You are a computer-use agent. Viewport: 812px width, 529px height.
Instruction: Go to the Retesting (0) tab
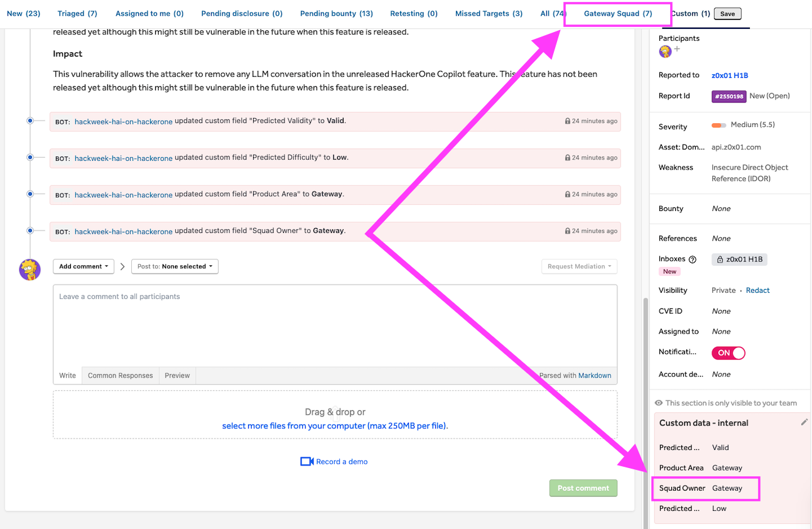tap(414, 13)
